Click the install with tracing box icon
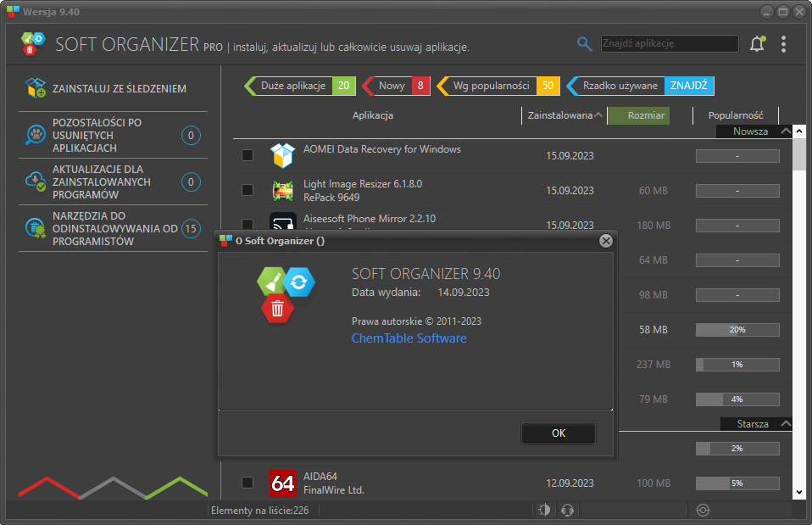Screen dimensions: 812x525 coord(36,88)
